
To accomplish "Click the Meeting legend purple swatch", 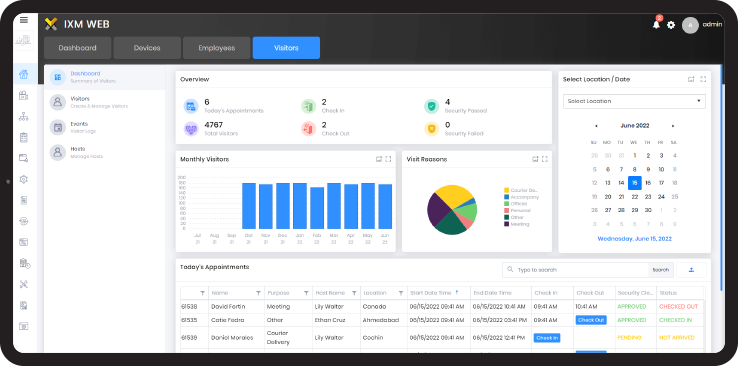I will (506, 224).
